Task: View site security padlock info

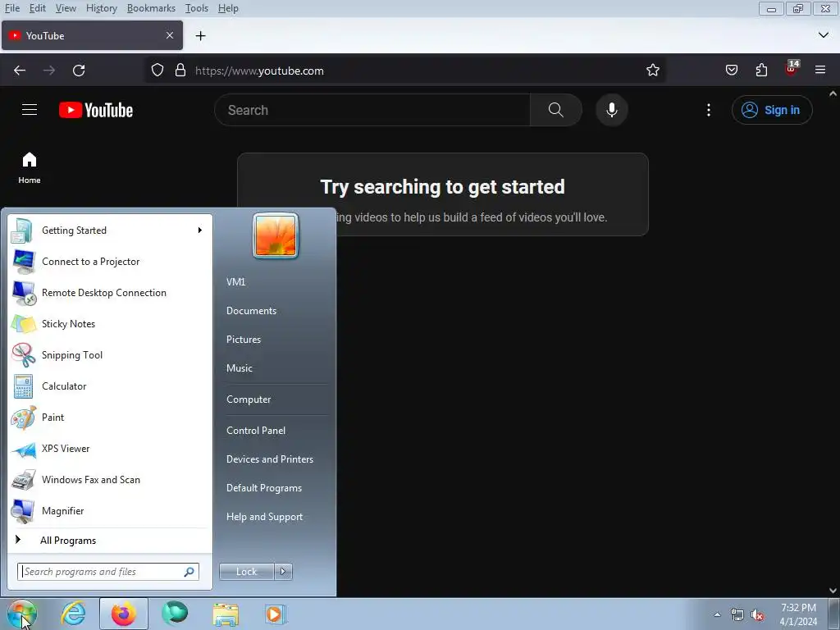Action: [180, 71]
